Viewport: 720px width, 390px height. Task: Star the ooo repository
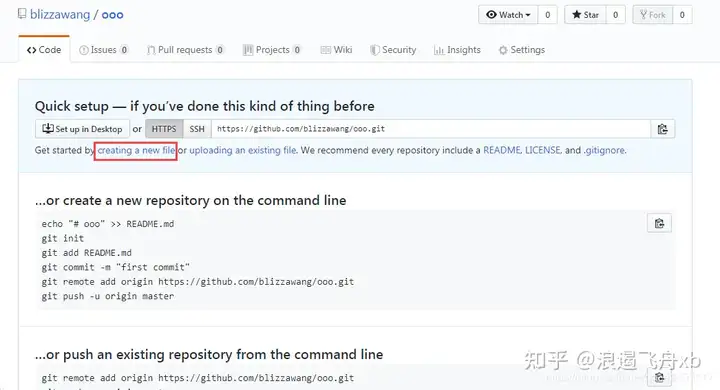(585, 15)
